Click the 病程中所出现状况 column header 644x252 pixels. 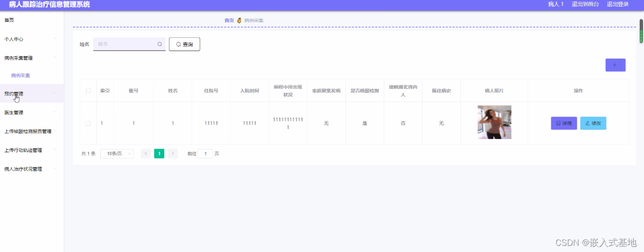pos(288,91)
